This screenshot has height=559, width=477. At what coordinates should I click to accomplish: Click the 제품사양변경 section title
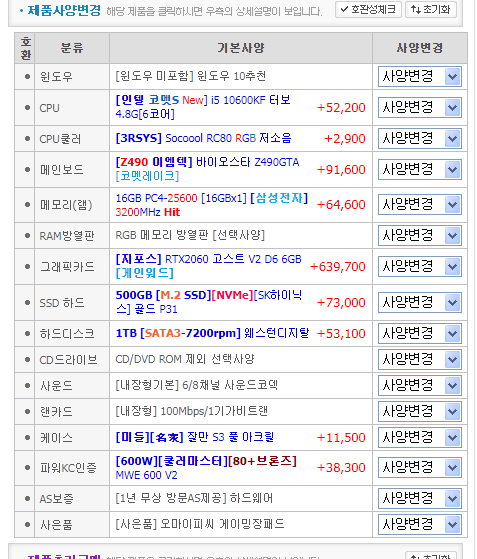click(x=64, y=10)
